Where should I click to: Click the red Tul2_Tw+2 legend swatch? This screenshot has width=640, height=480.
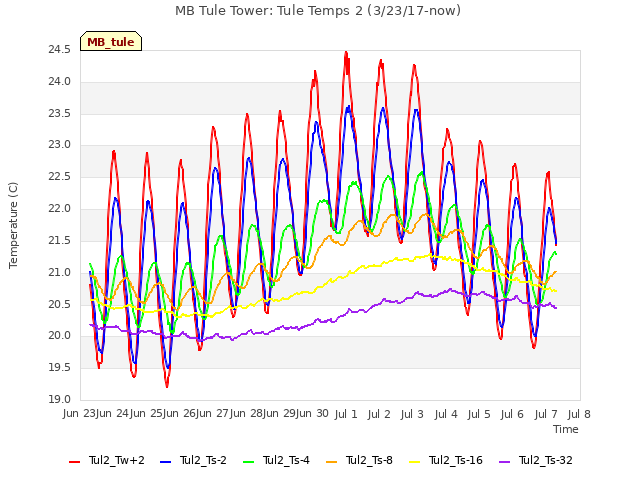click(x=74, y=462)
